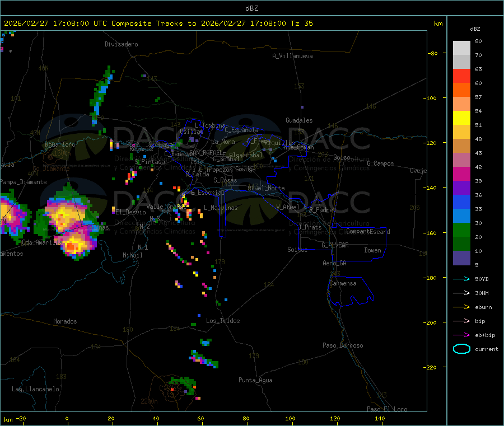The image size is (504, 426).
Task: Click the pink bip arrow in legend
Action: (x=461, y=321)
